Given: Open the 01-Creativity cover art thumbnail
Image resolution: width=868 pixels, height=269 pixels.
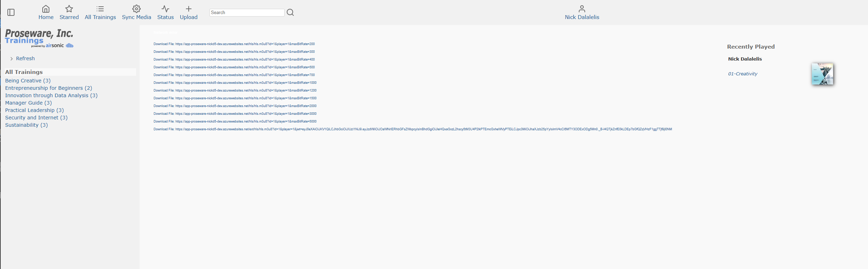Looking at the screenshot, I should pos(823,74).
